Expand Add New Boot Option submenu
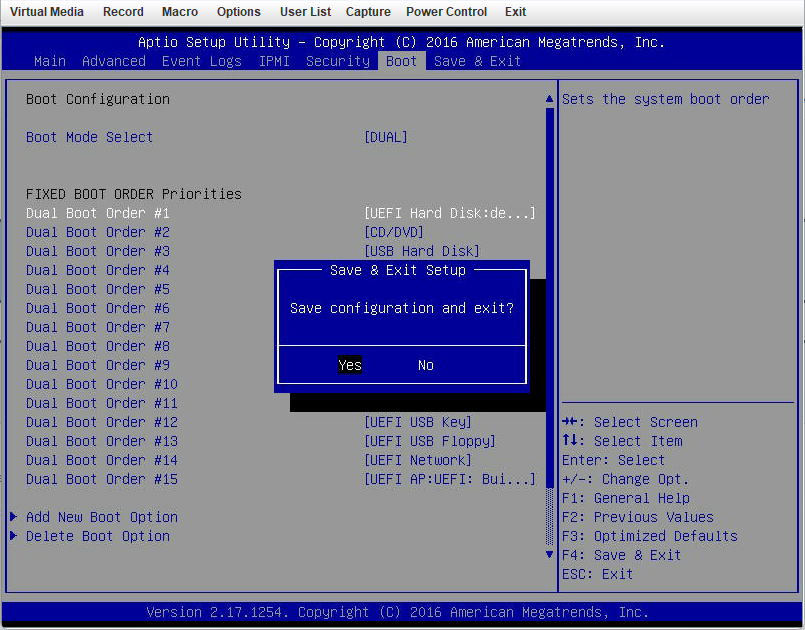The width and height of the screenshot is (805, 630). coord(102,517)
